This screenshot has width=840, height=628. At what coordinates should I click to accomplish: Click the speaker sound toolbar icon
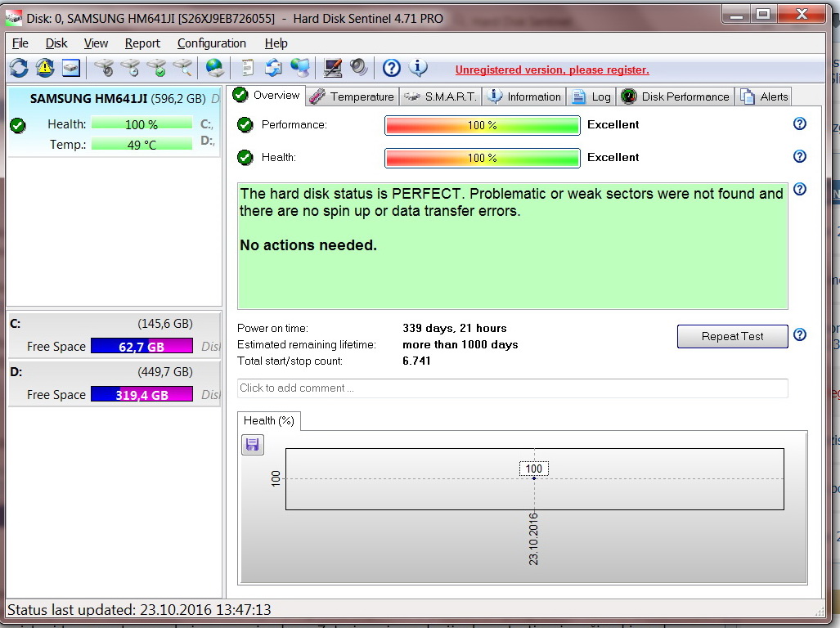tap(358, 68)
